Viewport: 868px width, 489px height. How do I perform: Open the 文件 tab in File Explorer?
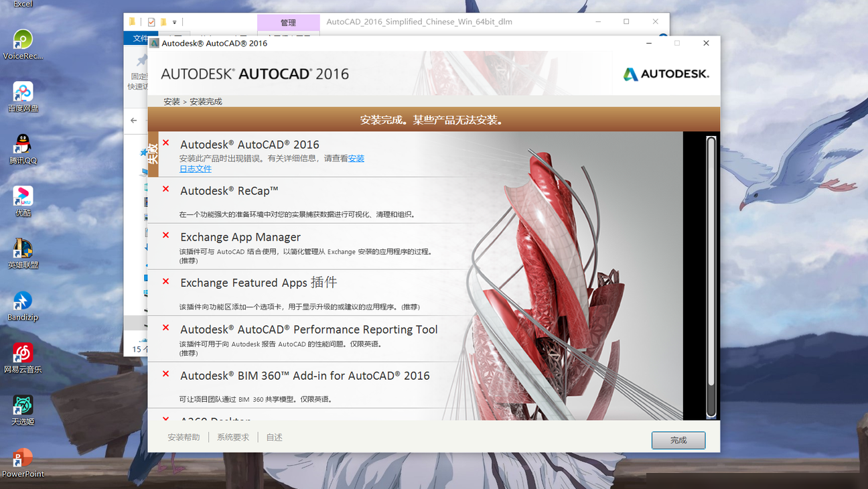(x=138, y=38)
